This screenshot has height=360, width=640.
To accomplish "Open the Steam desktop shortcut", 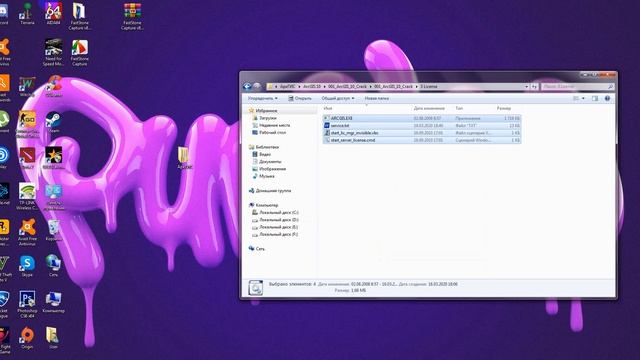I will 53,122.
